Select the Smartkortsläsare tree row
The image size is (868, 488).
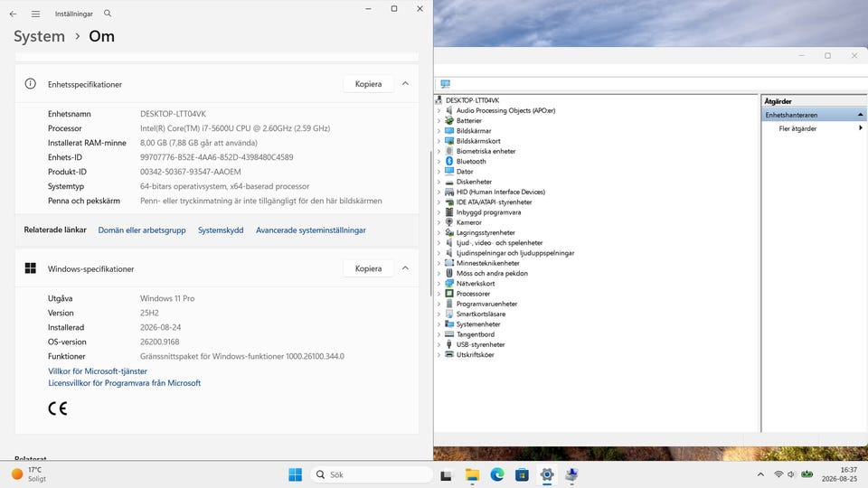(x=480, y=314)
